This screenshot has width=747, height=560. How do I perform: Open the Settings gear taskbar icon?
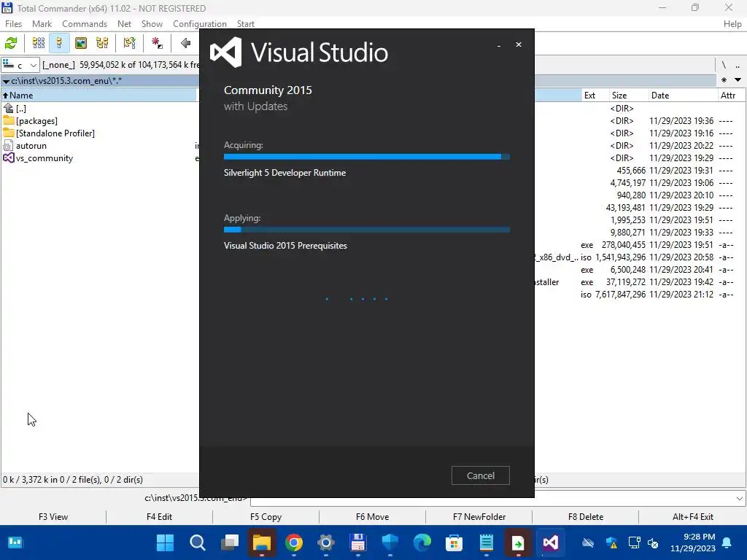point(326,542)
